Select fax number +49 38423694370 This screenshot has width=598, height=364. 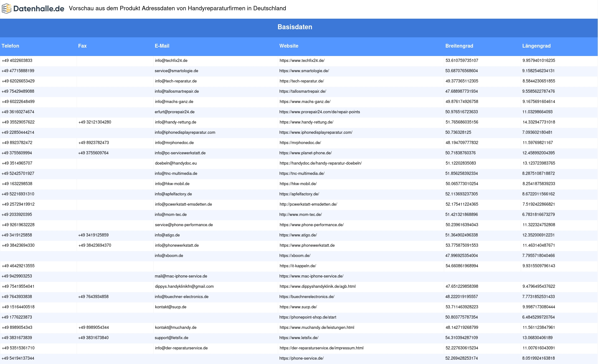coord(95,245)
